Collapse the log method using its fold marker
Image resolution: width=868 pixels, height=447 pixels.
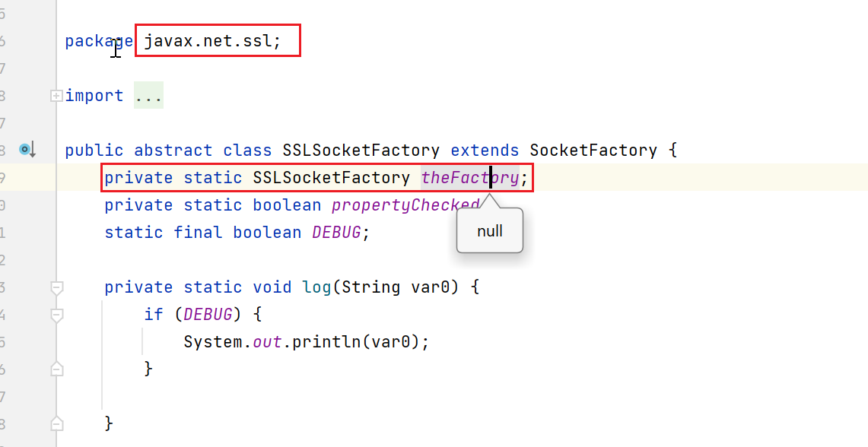pos(56,287)
